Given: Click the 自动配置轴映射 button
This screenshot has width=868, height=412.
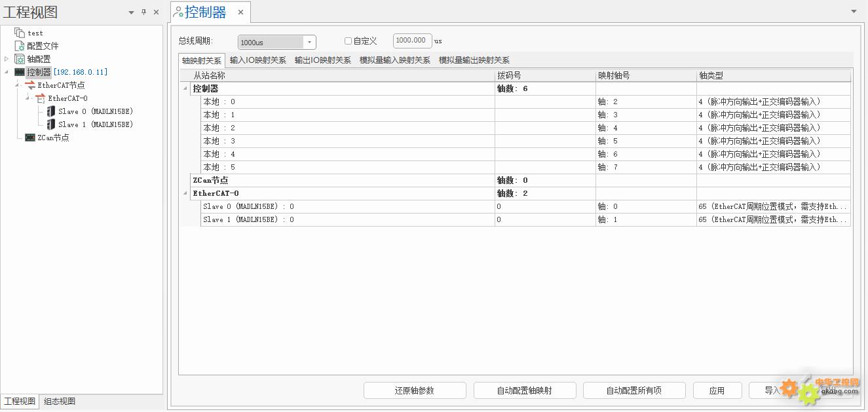Looking at the screenshot, I should pos(524,390).
